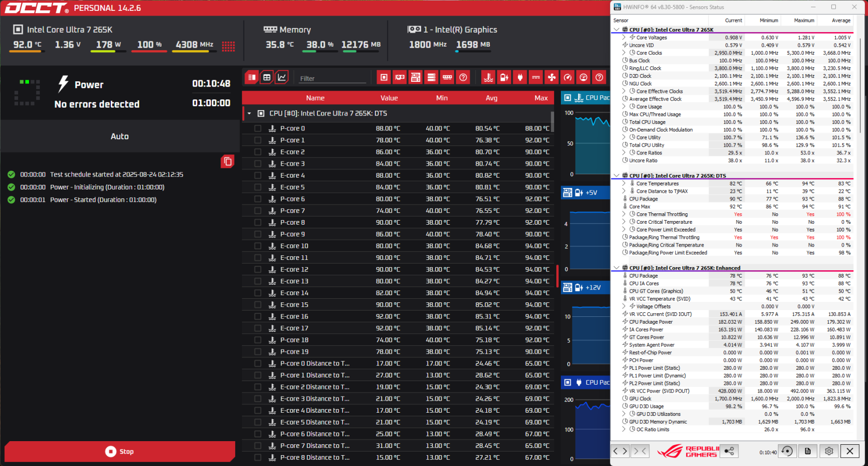
Task: Click the sensor Filter text field
Action: coord(332,78)
